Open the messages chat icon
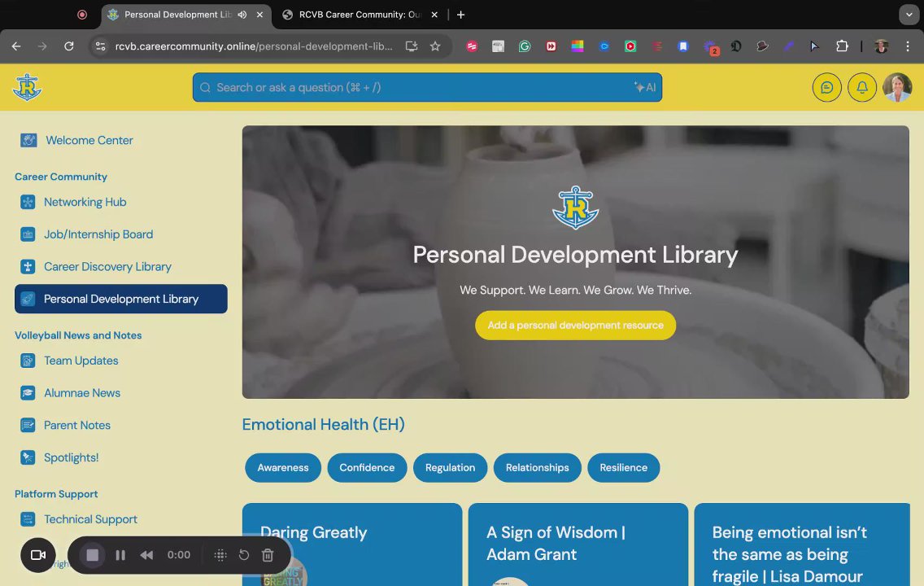The width and height of the screenshot is (924, 586). [x=826, y=87]
